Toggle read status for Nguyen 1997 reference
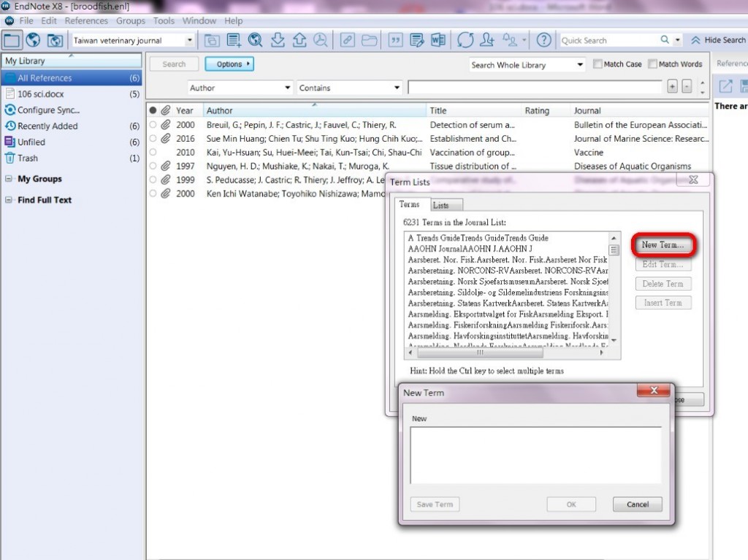 (153, 166)
